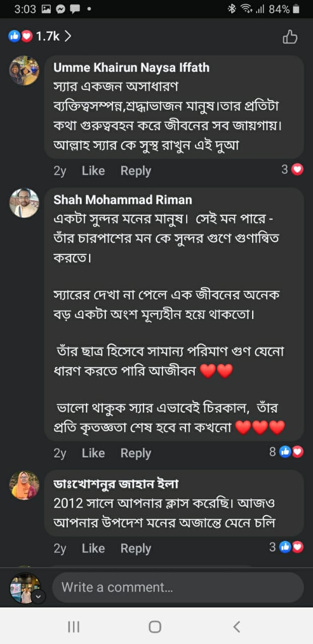Reply to Shah Mohammad Riman's comment

[x=136, y=453]
